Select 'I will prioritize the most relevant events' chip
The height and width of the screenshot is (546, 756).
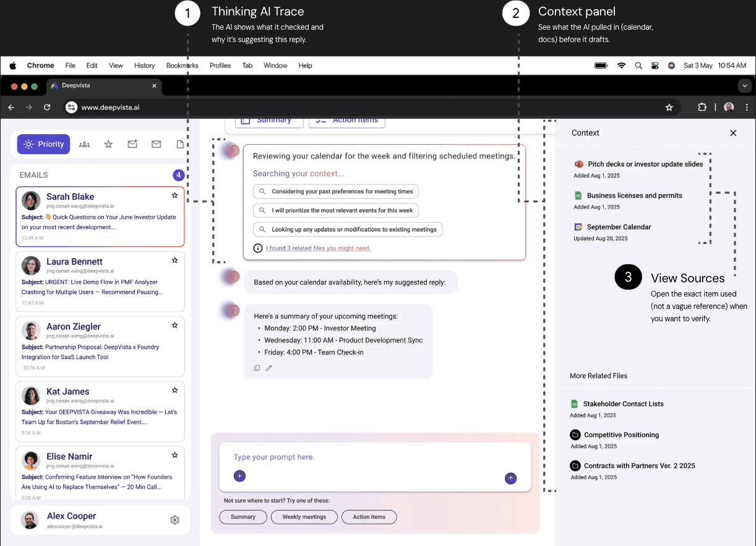(336, 210)
